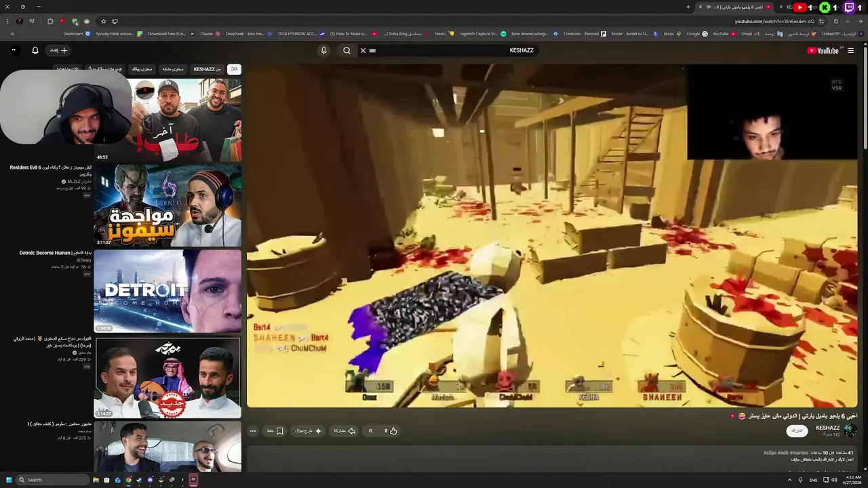Open the 48:53 recommended video thumbnail
This screenshot has height=488, width=868.
pyautogui.click(x=167, y=120)
